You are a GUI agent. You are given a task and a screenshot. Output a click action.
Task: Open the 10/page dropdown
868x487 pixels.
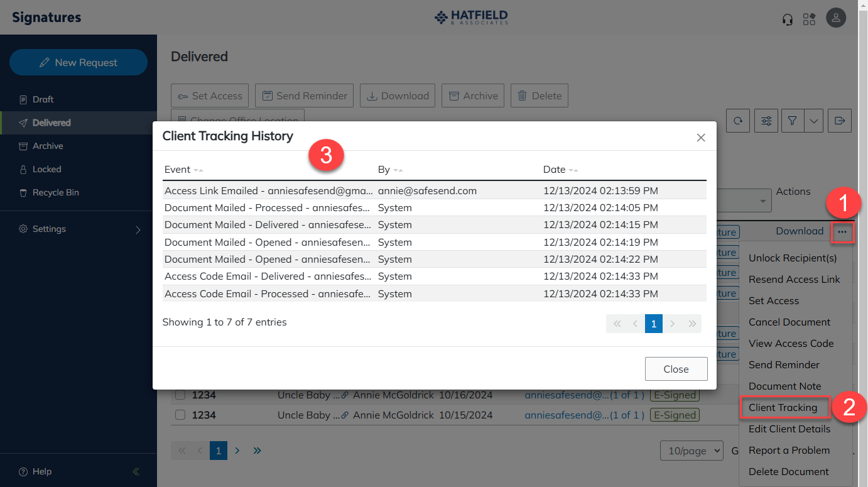coord(692,451)
